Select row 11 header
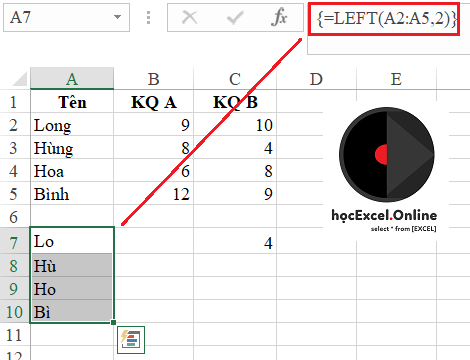Screen dimensions: 470x360 click(x=15, y=334)
